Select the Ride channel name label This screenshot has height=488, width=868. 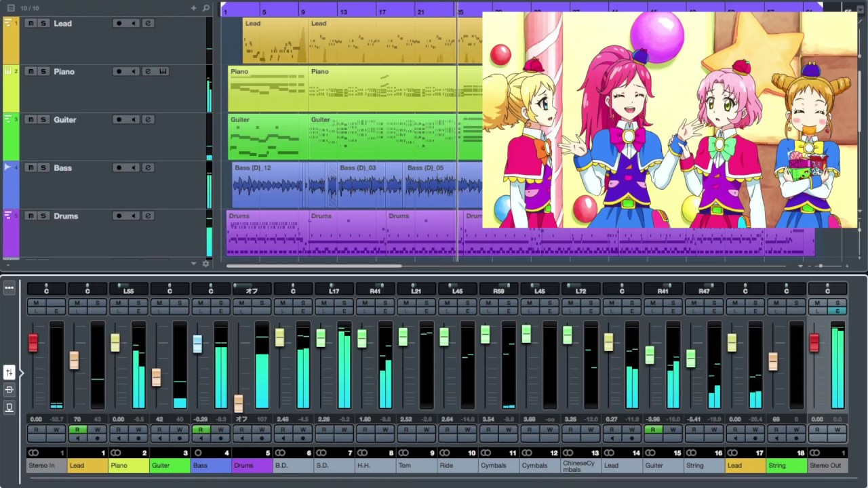458,466
